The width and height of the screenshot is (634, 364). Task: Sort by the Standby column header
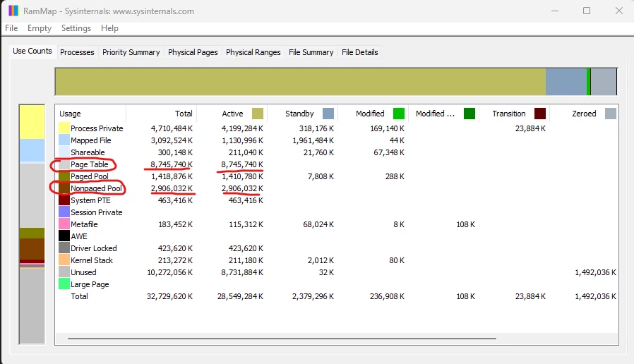point(302,114)
